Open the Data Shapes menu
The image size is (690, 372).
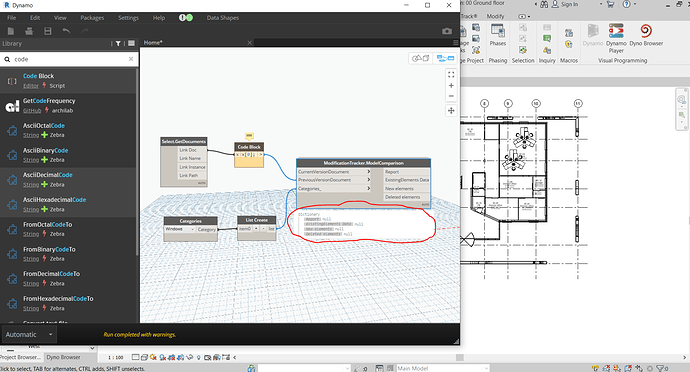[x=223, y=18]
